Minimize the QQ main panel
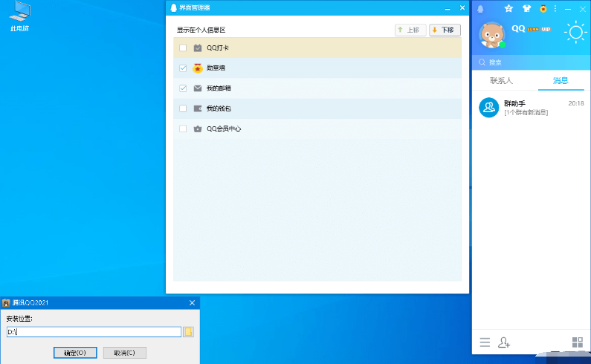Viewport: 591px width, 364px height. (568, 9)
